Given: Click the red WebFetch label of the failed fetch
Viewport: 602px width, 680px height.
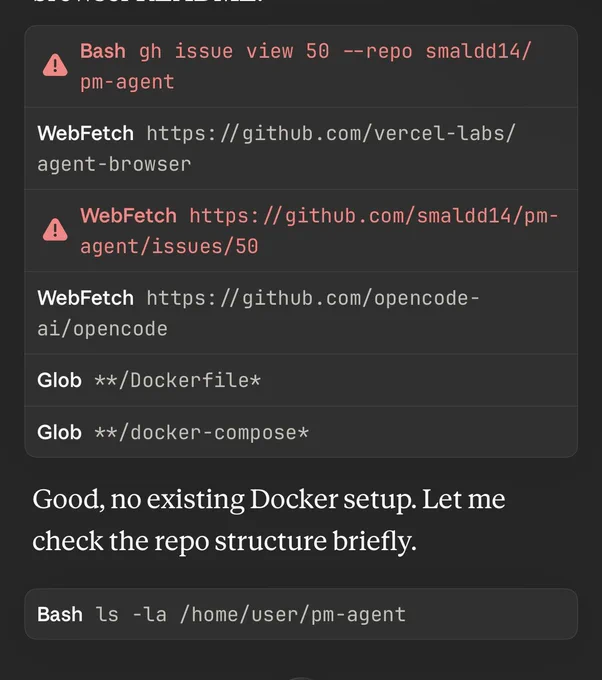Looking at the screenshot, I should tap(128, 216).
